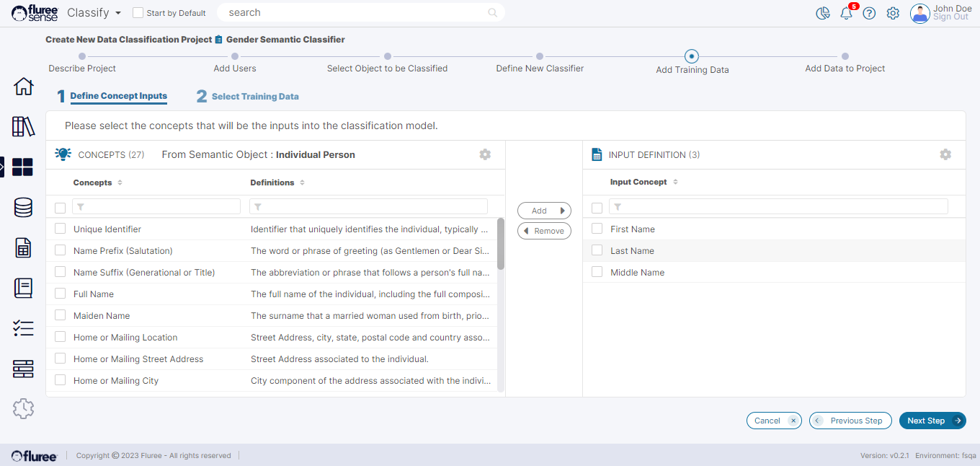The height and width of the screenshot is (466, 980).
Task: Open the Home icon in sidebar
Action: point(24,87)
